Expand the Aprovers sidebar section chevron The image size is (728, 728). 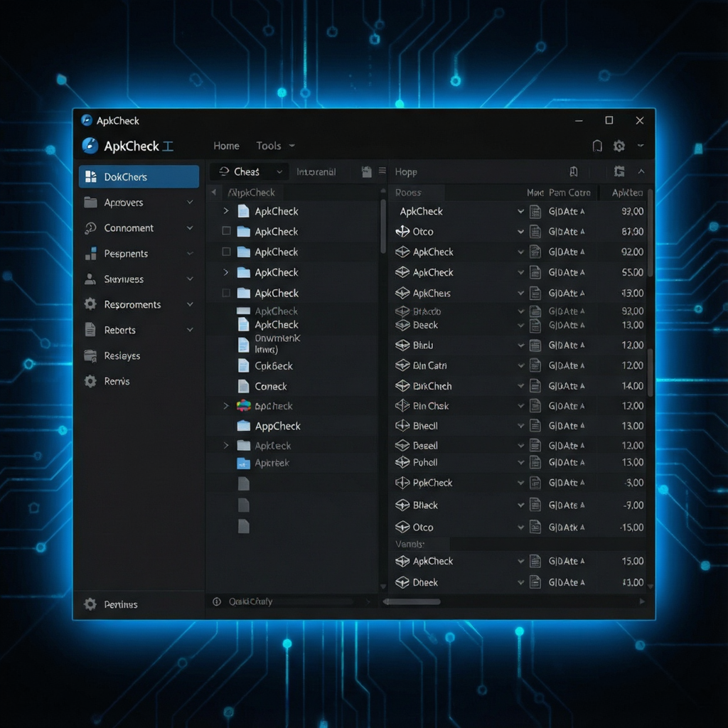pos(190,203)
